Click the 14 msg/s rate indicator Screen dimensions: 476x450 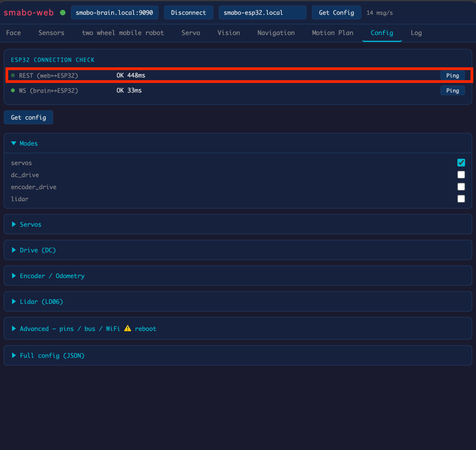[x=379, y=13]
